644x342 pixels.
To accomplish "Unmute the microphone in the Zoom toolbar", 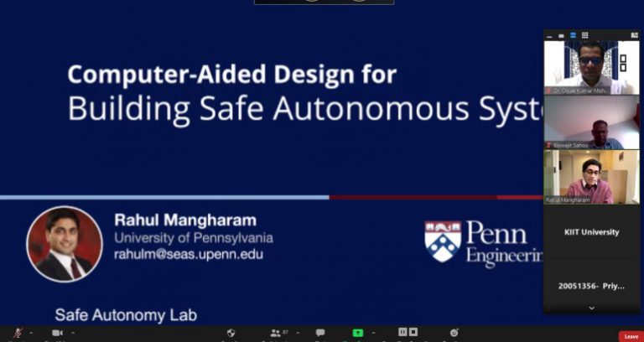I will tap(18, 334).
